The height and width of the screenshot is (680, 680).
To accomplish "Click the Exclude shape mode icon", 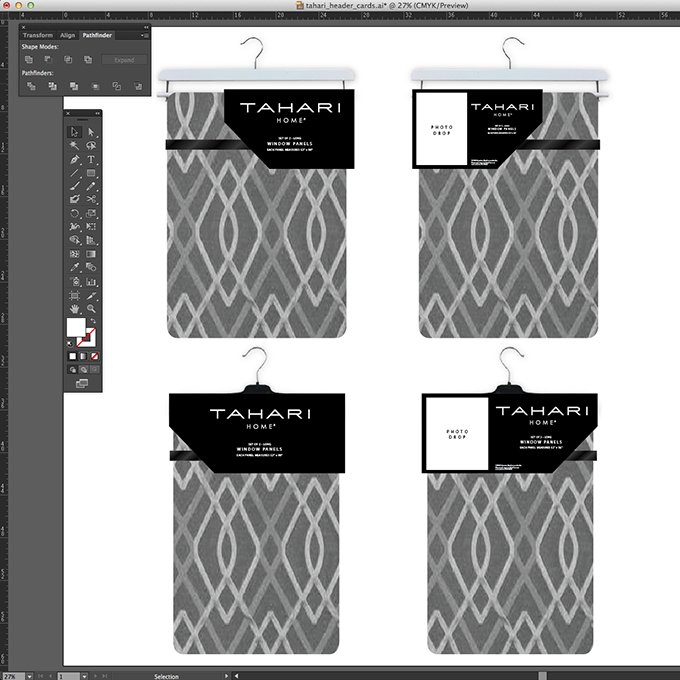I will point(88,59).
